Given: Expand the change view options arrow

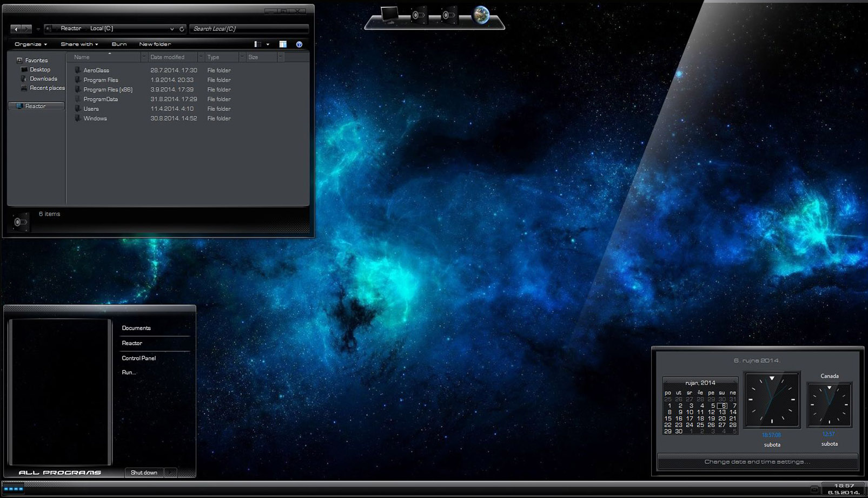Looking at the screenshot, I should [x=268, y=44].
